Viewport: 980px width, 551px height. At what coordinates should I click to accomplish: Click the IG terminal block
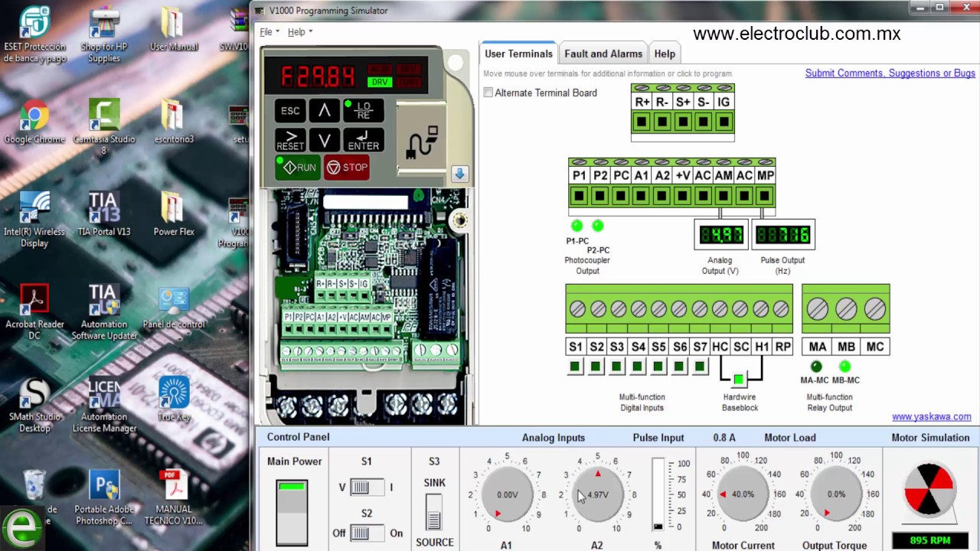click(x=724, y=122)
